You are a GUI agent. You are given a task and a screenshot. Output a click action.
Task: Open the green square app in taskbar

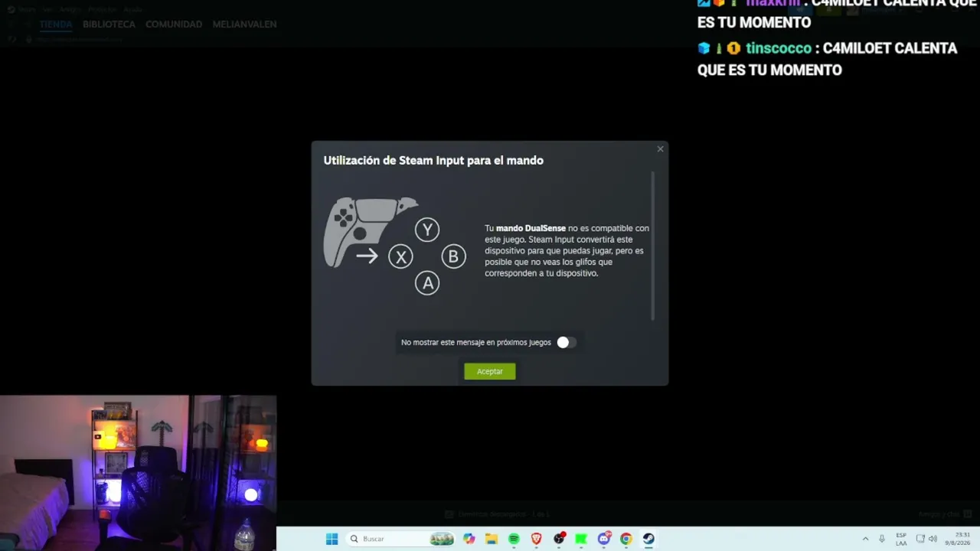click(x=581, y=539)
